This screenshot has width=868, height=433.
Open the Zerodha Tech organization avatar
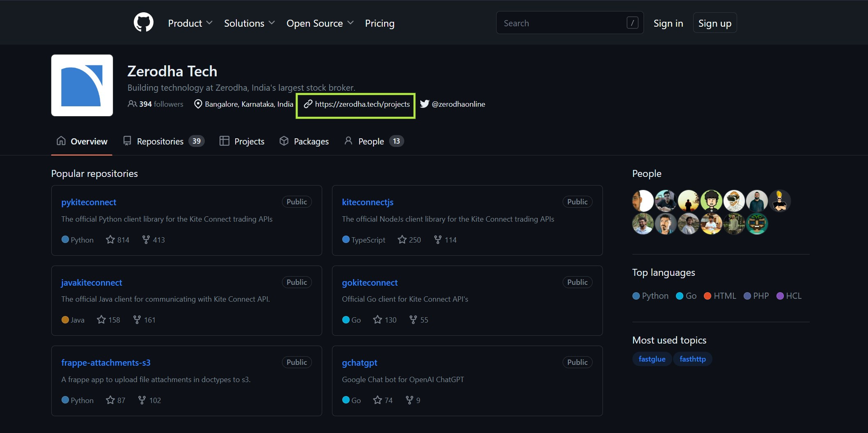point(82,85)
